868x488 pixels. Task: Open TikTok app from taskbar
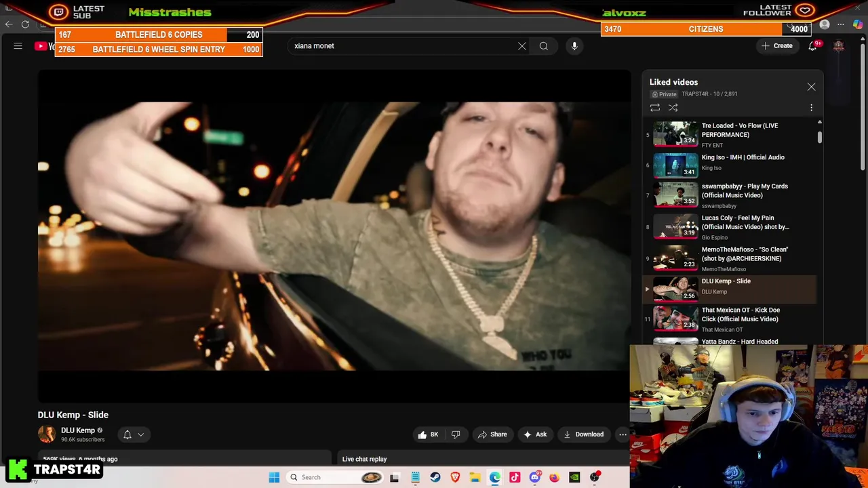click(515, 477)
